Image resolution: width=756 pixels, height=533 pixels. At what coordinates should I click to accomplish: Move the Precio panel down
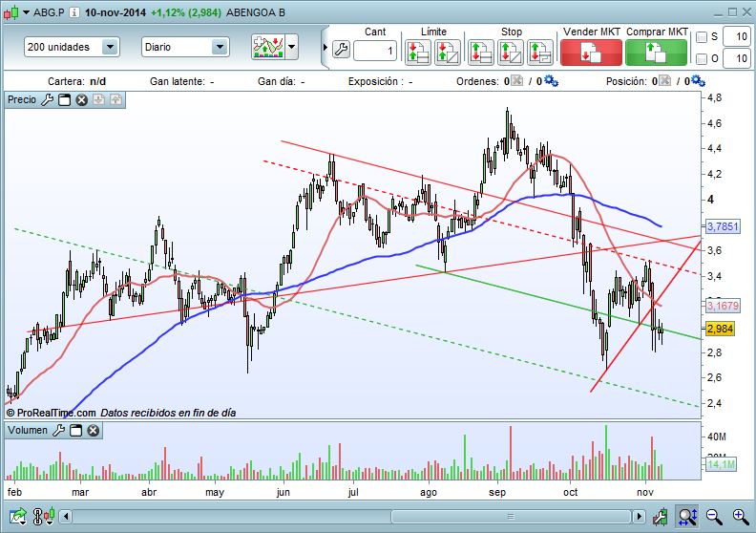pos(99,100)
